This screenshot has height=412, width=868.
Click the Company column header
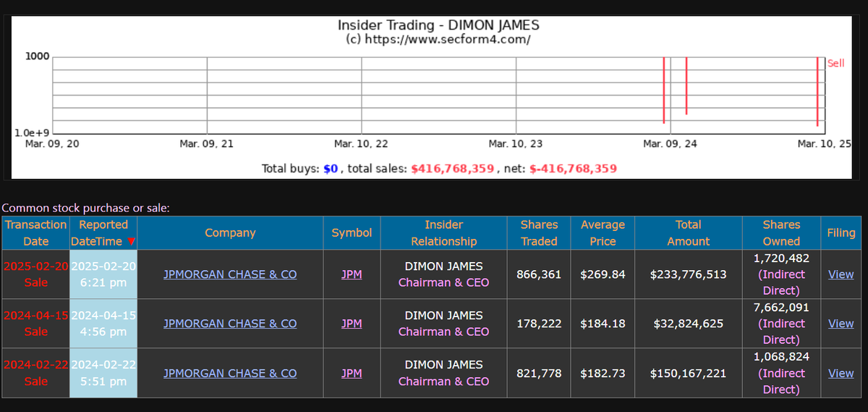(230, 233)
